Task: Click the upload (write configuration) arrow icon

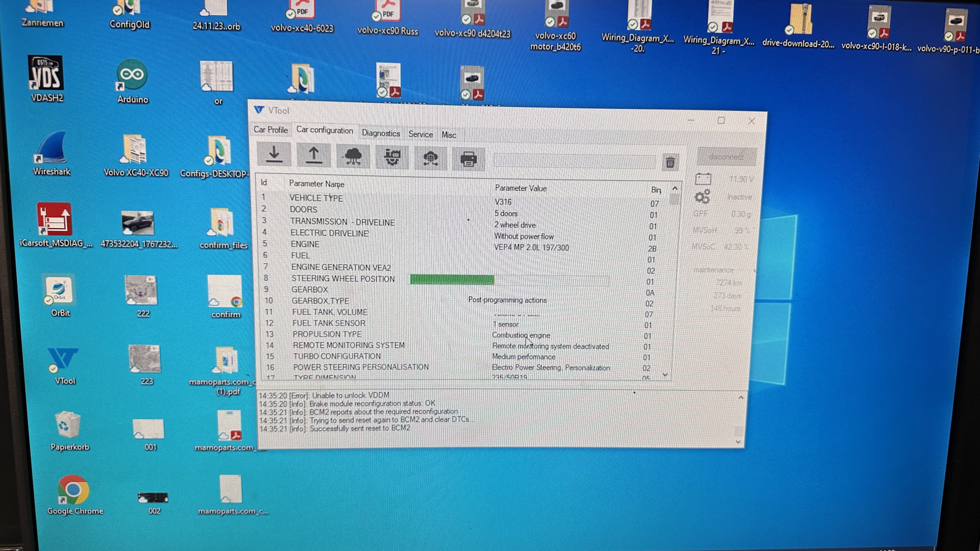Action: tap(313, 156)
